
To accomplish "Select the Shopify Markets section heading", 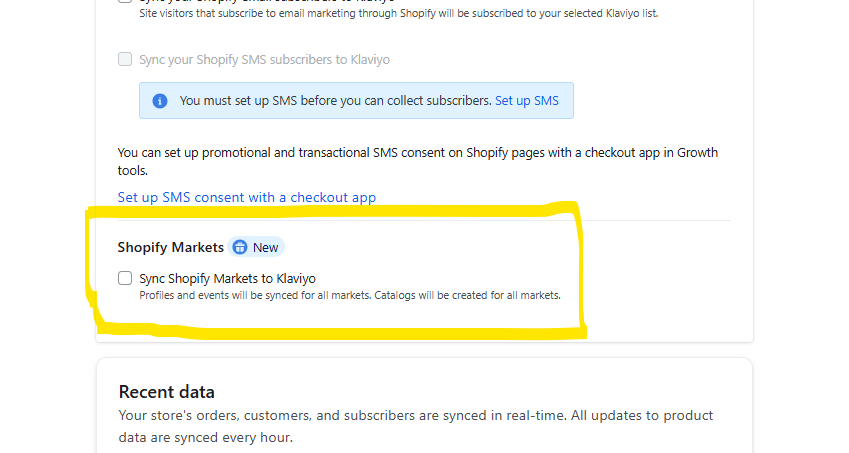I will click(x=171, y=248).
